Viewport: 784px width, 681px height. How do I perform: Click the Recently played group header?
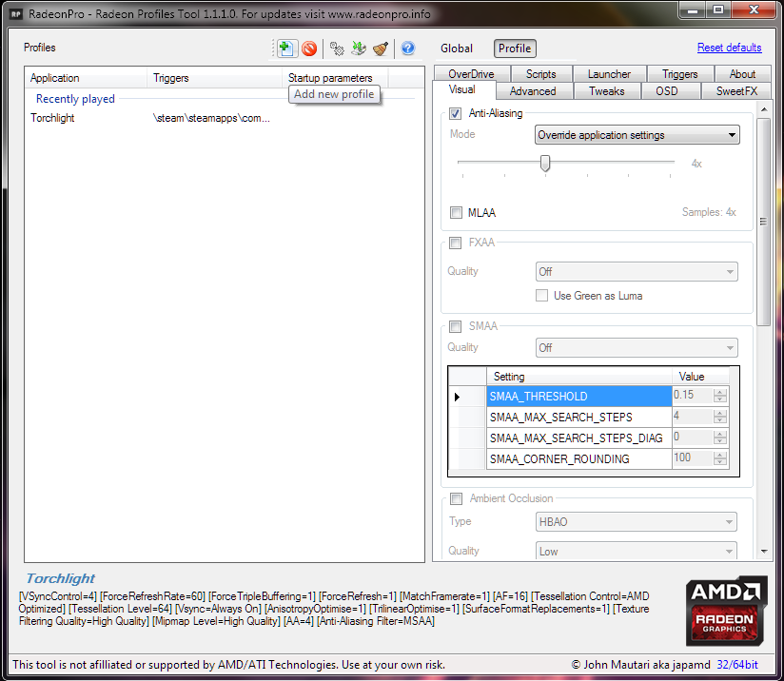75,99
